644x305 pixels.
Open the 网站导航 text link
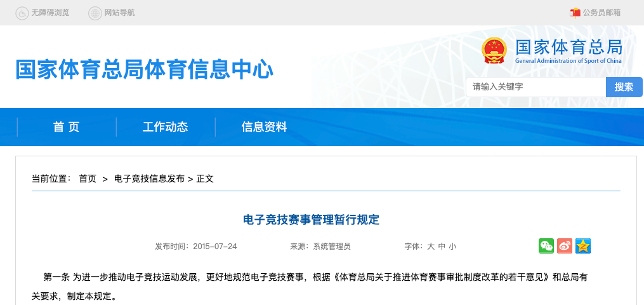click(x=119, y=13)
